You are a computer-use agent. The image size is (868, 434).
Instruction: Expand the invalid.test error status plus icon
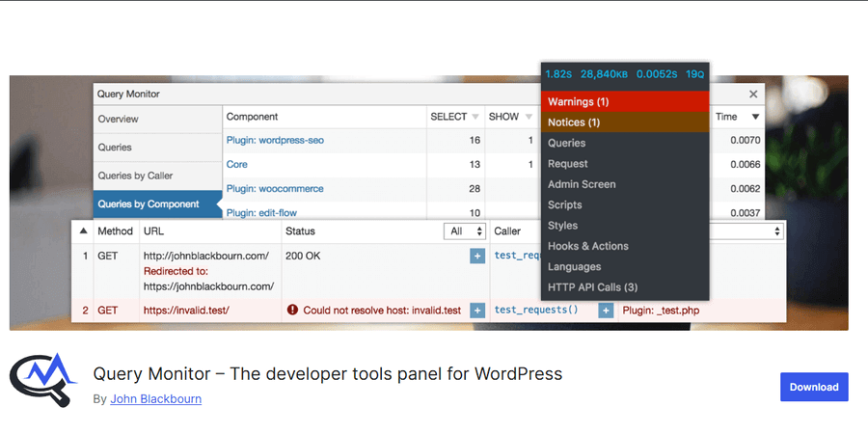(477, 311)
